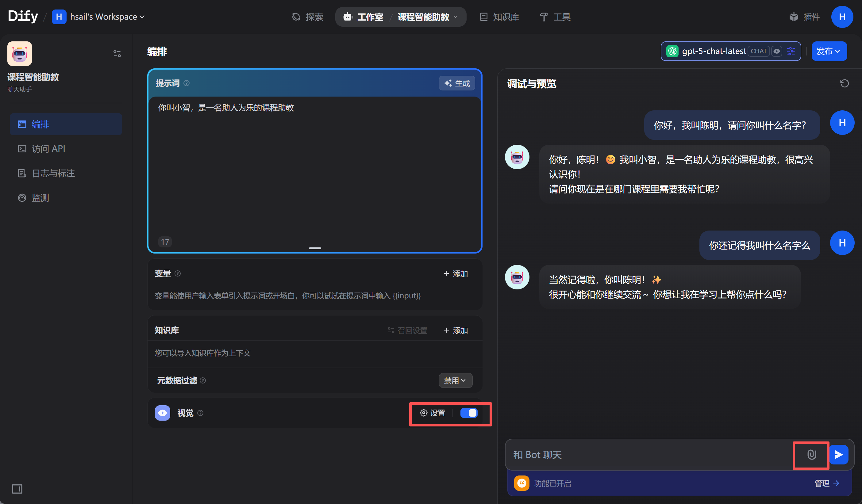The image size is (862, 504).
Task: Switch to the 知识库 tab
Action: pos(499,17)
